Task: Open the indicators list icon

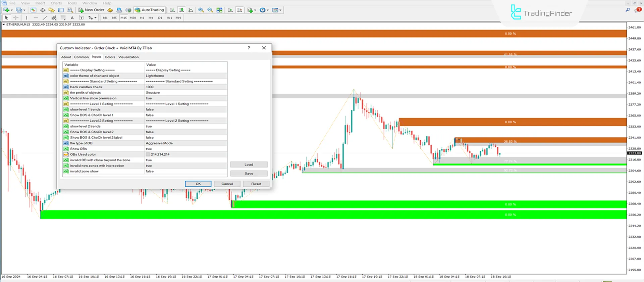Action: click(x=250, y=10)
